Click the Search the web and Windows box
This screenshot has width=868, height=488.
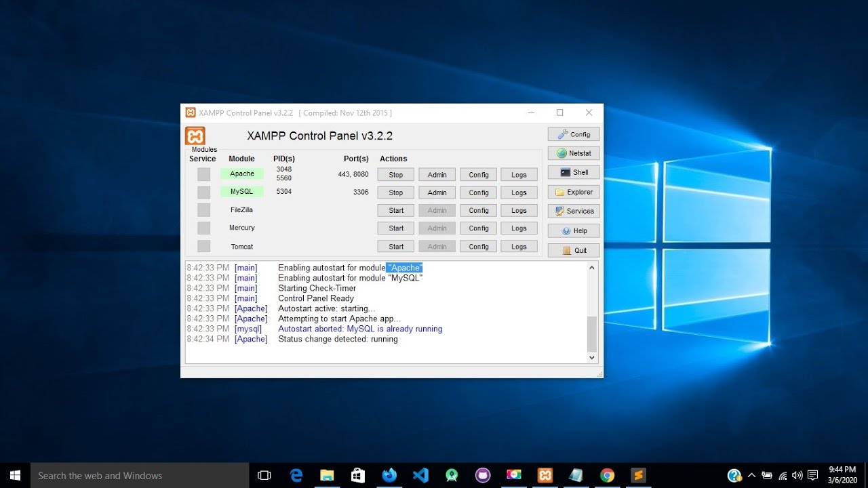[140, 475]
